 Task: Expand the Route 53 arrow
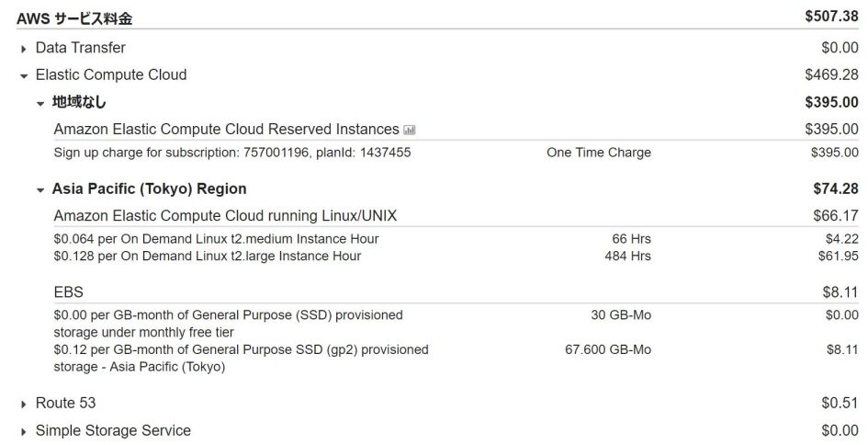[x=24, y=404]
